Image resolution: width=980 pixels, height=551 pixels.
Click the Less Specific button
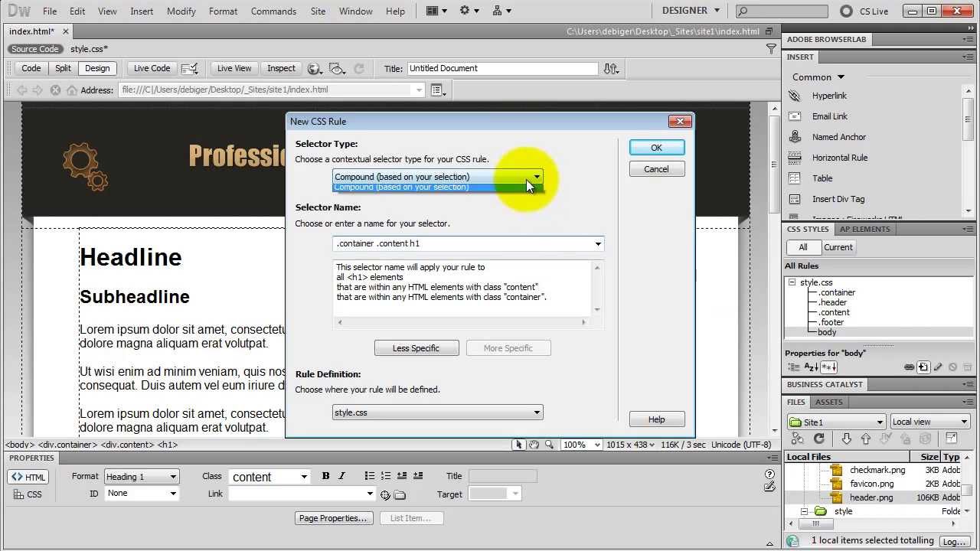click(x=416, y=348)
